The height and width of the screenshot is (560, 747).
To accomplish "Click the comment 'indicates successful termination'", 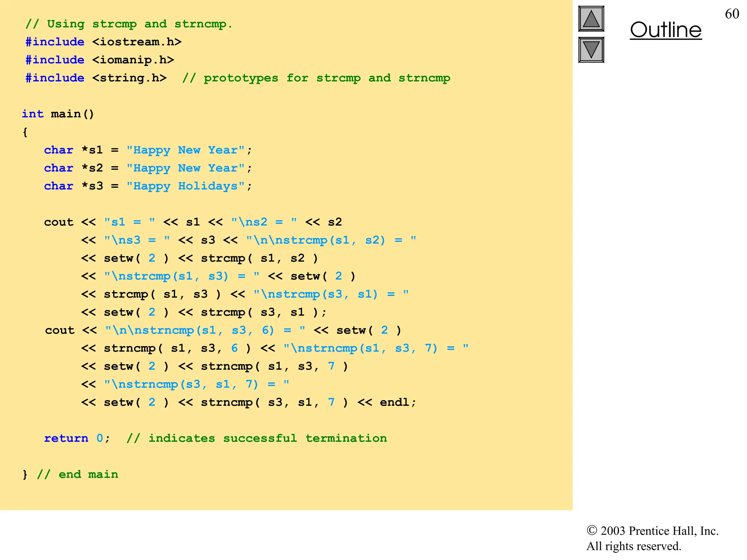I will [268, 438].
